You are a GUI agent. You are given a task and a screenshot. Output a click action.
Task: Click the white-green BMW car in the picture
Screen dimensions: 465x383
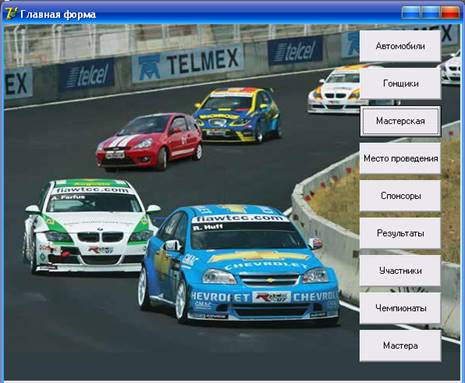pos(91,226)
